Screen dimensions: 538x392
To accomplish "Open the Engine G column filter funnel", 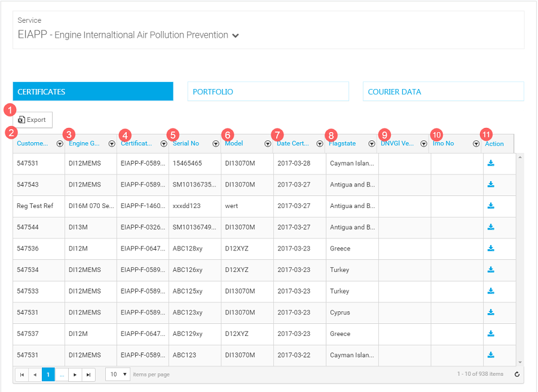I will coord(112,143).
